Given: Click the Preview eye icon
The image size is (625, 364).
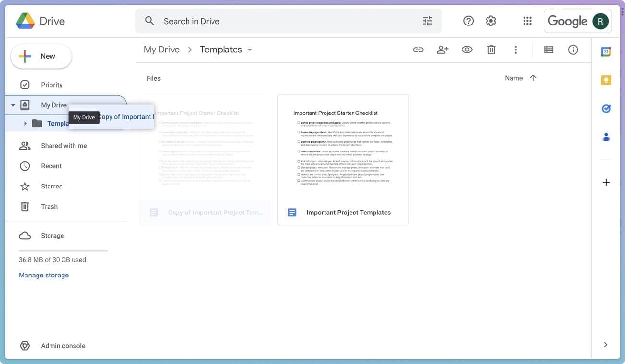Looking at the screenshot, I should (x=467, y=50).
